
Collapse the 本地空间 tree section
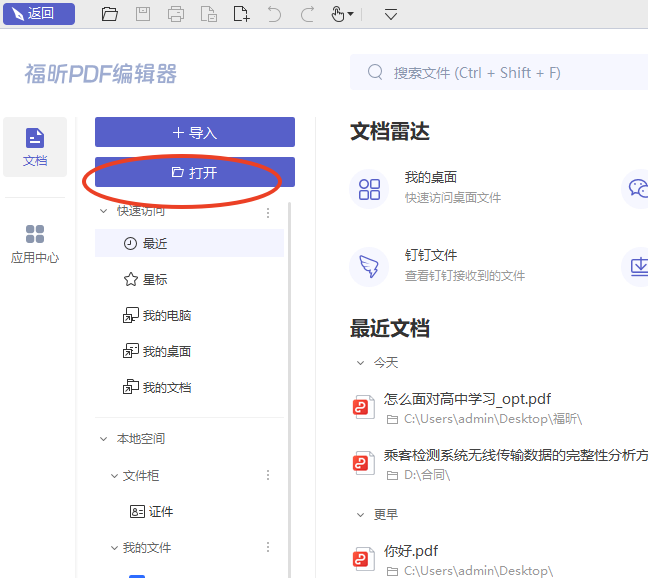click(104, 439)
